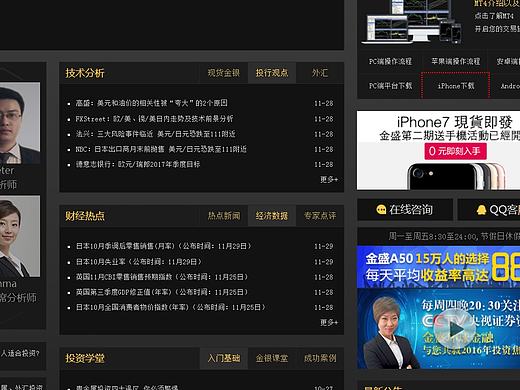Click the 技术分析 section heading
The height and width of the screenshot is (390, 520).
point(85,73)
